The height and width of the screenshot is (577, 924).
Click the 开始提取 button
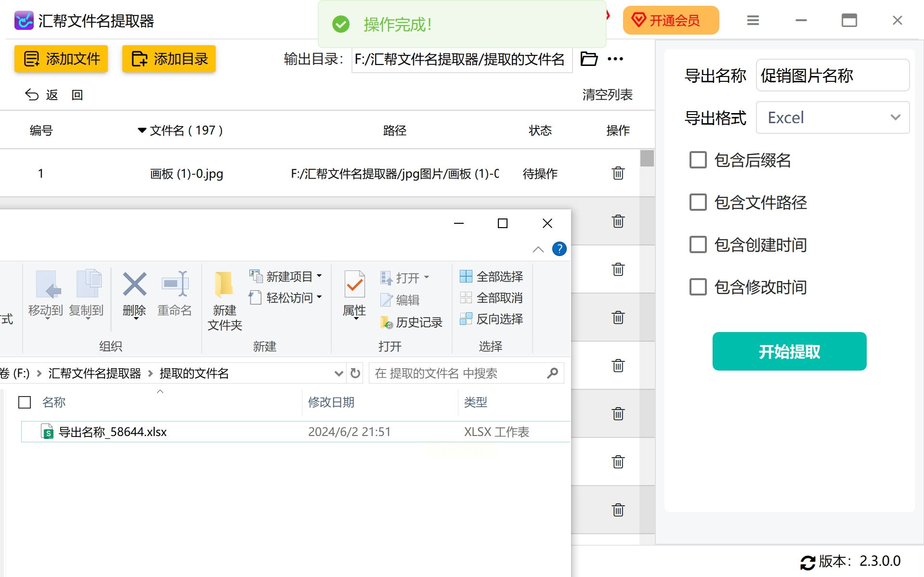pos(789,351)
